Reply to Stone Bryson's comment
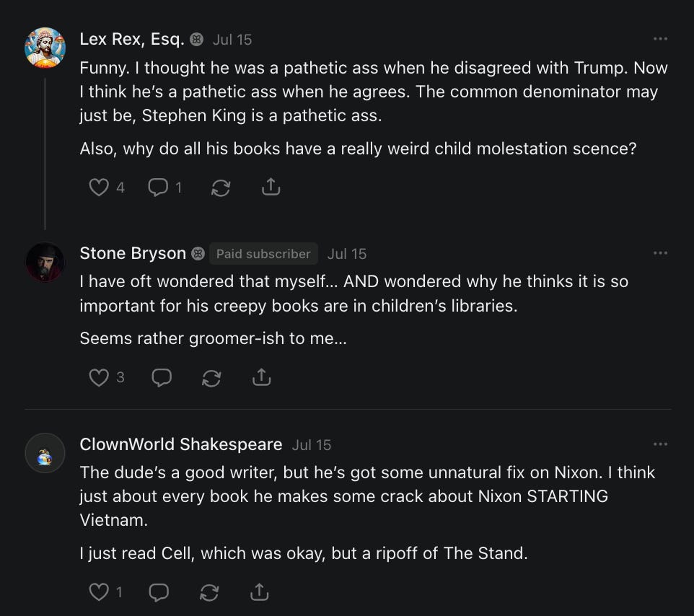This screenshot has height=616, width=694. [x=162, y=377]
